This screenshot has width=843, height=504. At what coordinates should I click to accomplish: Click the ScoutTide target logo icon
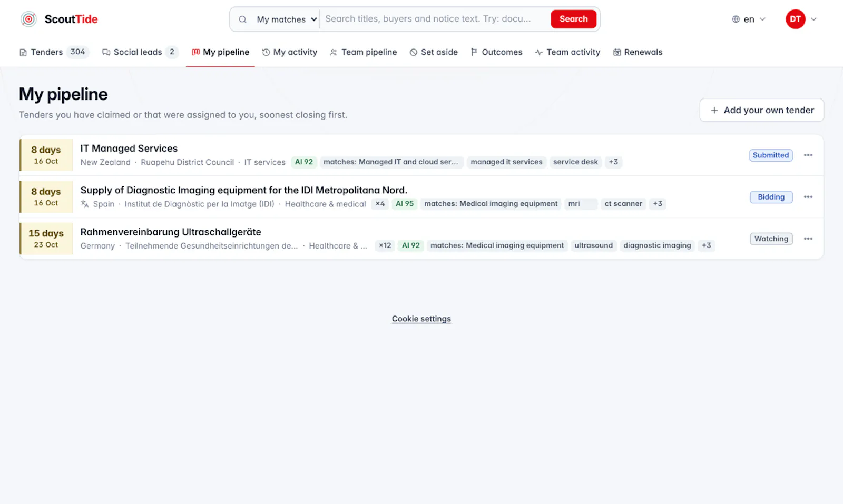[x=28, y=19]
